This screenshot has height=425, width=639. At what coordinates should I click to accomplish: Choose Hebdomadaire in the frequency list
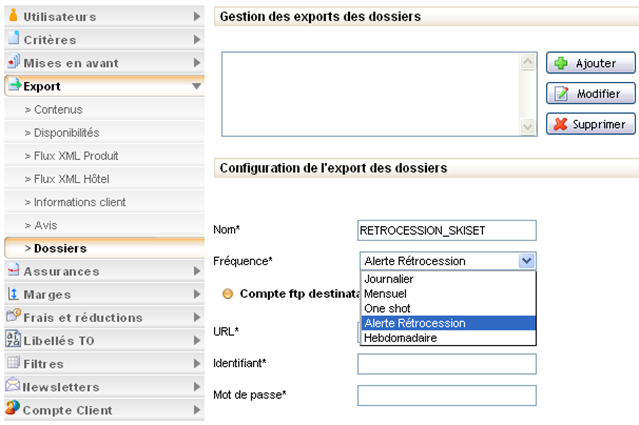point(400,338)
